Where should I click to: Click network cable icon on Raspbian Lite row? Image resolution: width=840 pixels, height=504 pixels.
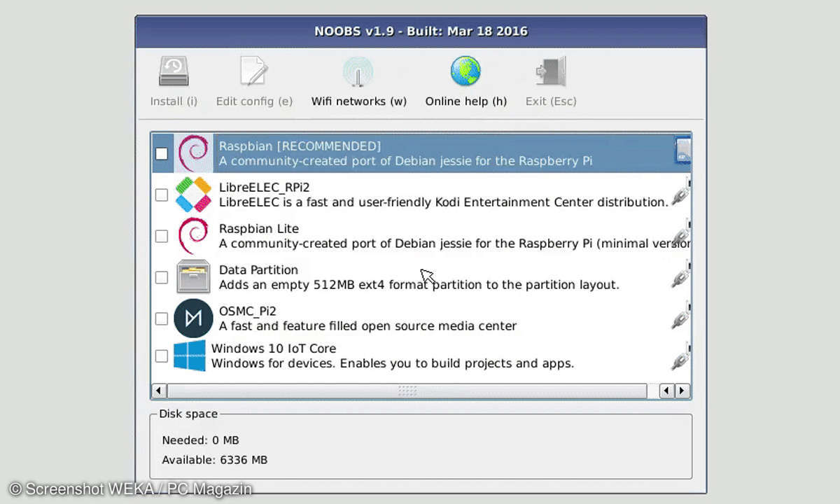pyautogui.click(x=681, y=234)
